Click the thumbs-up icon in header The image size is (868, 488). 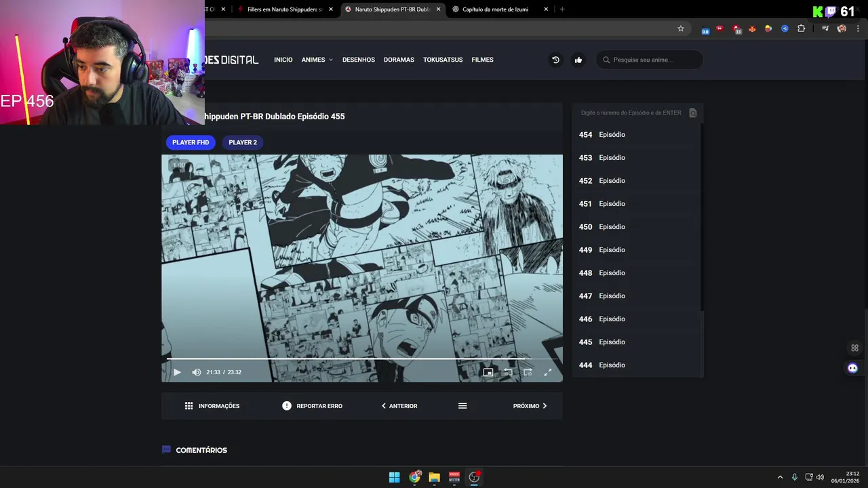click(578, 60)
